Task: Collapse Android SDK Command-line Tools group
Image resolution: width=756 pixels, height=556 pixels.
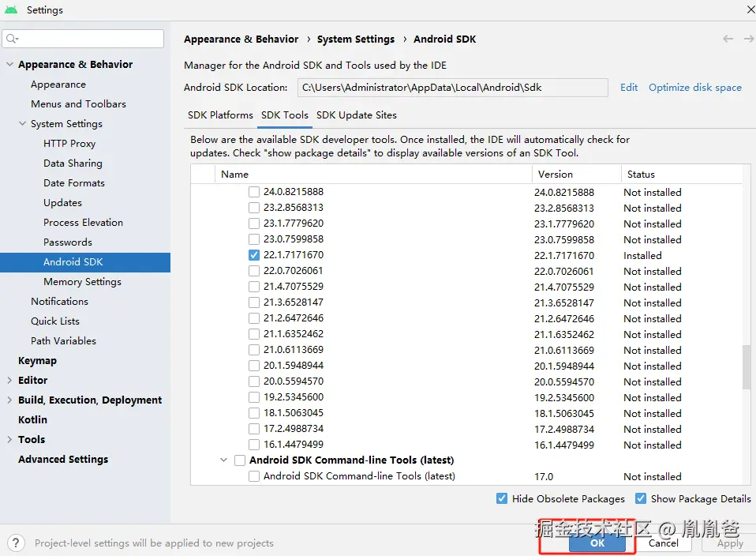Action: coord(223,460)
